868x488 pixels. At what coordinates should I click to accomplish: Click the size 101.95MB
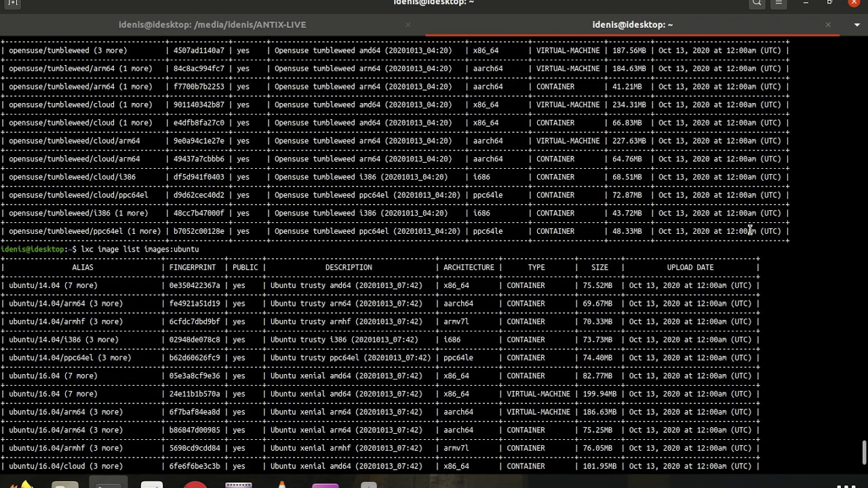point(599,466)
